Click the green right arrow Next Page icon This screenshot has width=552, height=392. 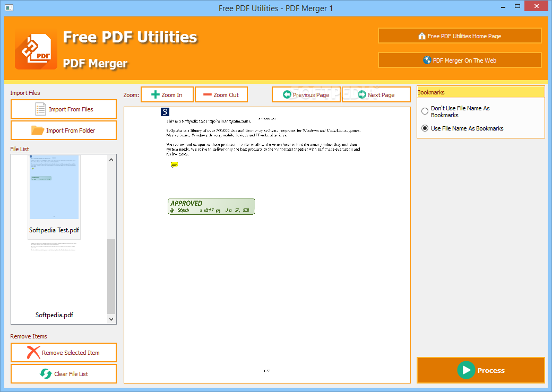(x=362, y=94)
